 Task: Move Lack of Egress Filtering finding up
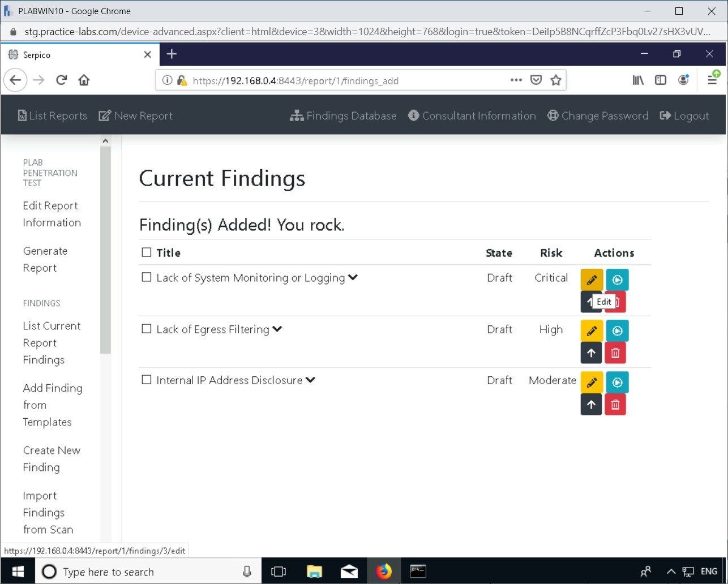[x=592, y=353]
